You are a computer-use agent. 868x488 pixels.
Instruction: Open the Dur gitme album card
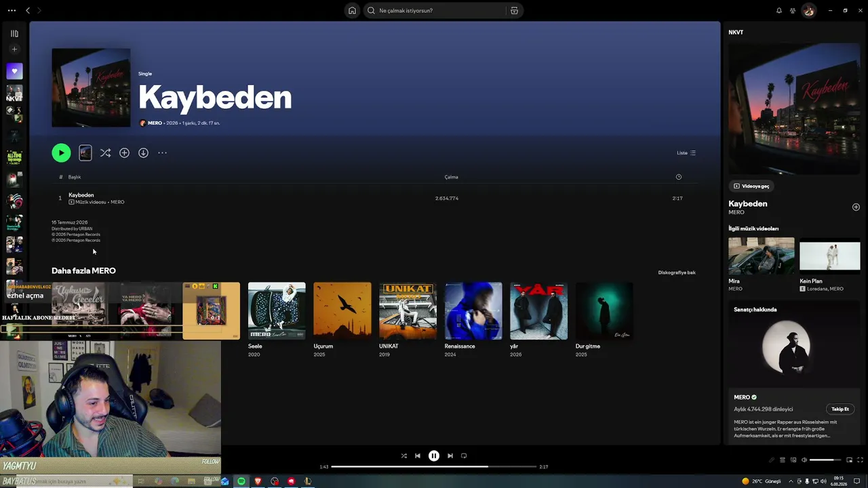[x=604, y=319]
